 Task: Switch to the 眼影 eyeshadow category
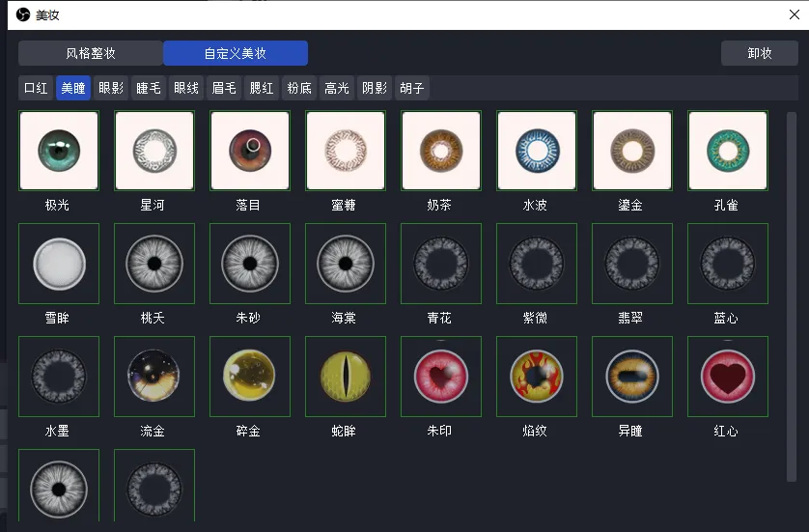coord(111,88)
